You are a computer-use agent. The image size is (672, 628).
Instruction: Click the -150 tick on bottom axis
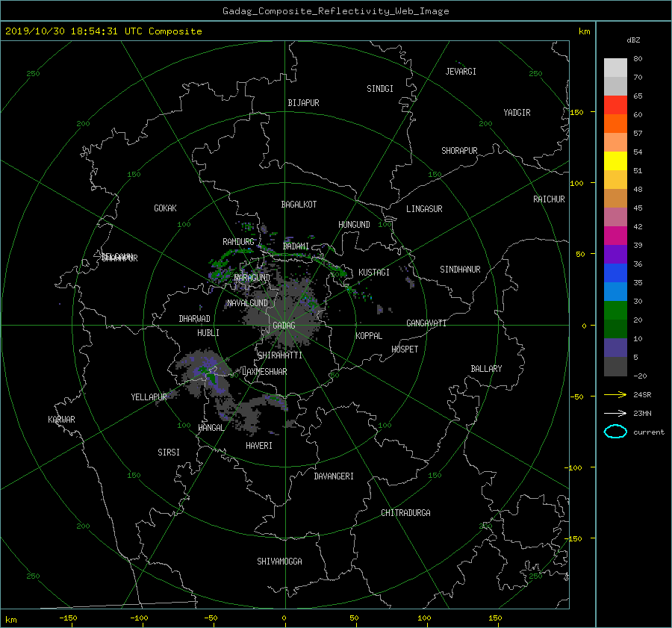(68, 618)
